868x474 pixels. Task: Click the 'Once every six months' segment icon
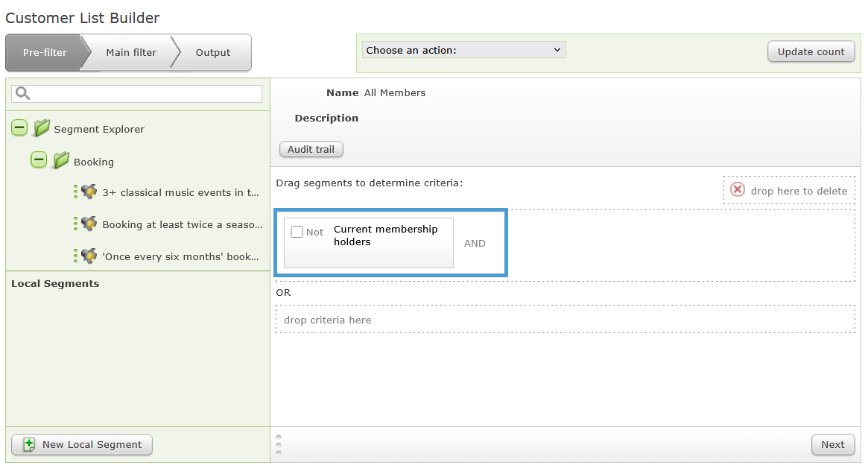(x=89, y=256)
